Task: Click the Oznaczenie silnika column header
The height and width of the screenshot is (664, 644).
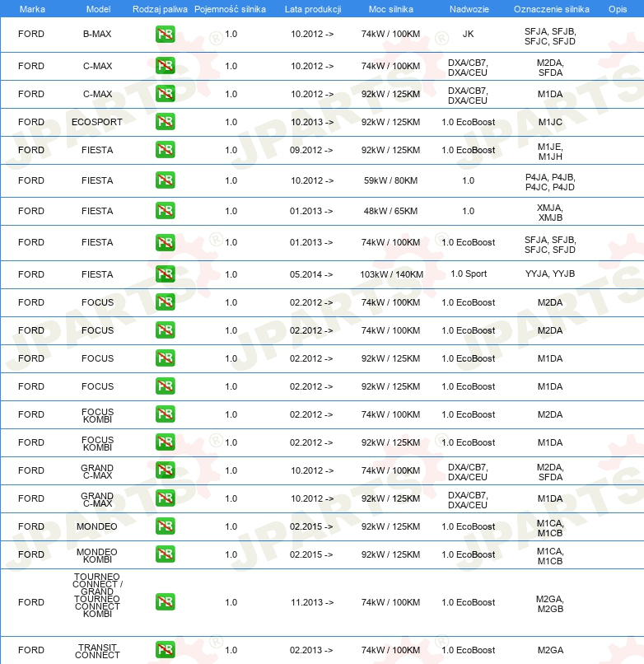Action: (551, 9)
